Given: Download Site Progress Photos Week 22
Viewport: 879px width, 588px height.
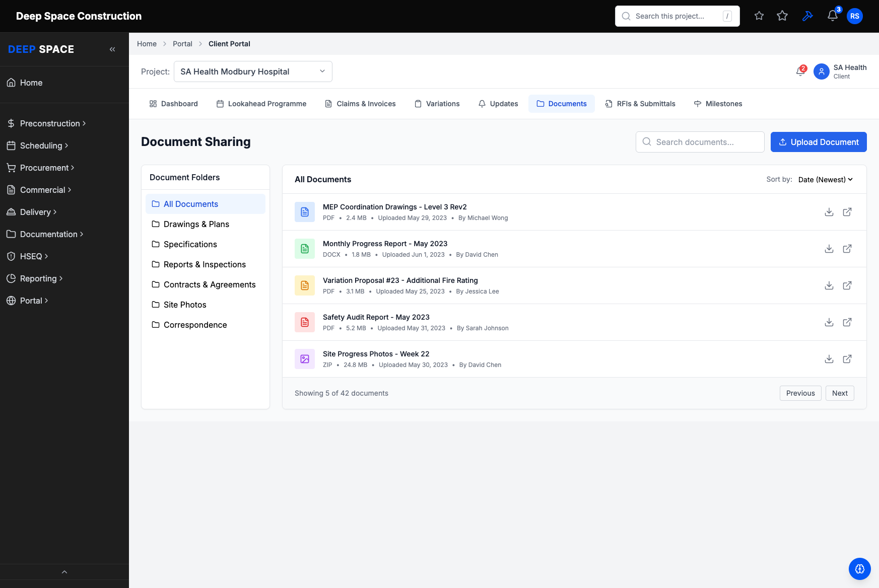Looking at the screenshot, I should pyautogui.click(x=829, y=359).
